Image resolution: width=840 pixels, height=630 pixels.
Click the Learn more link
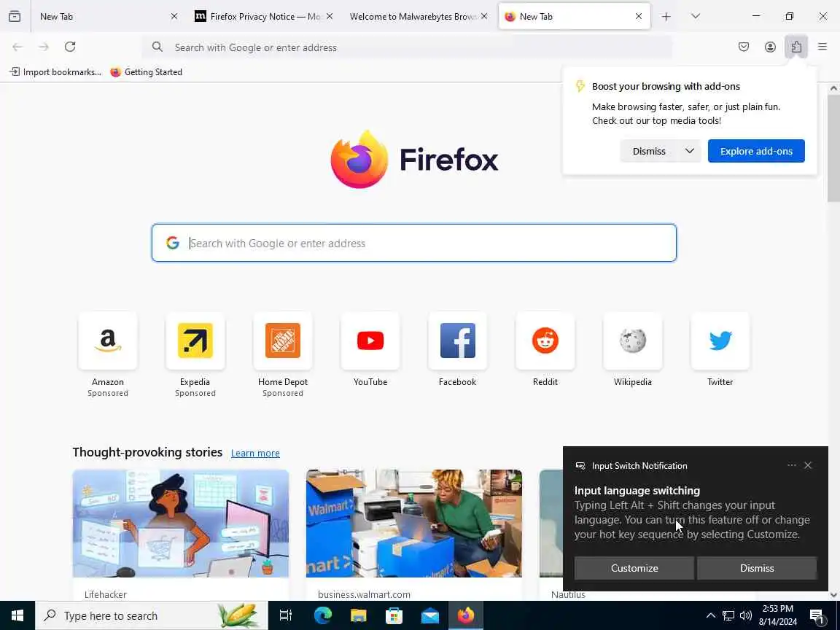255,454
